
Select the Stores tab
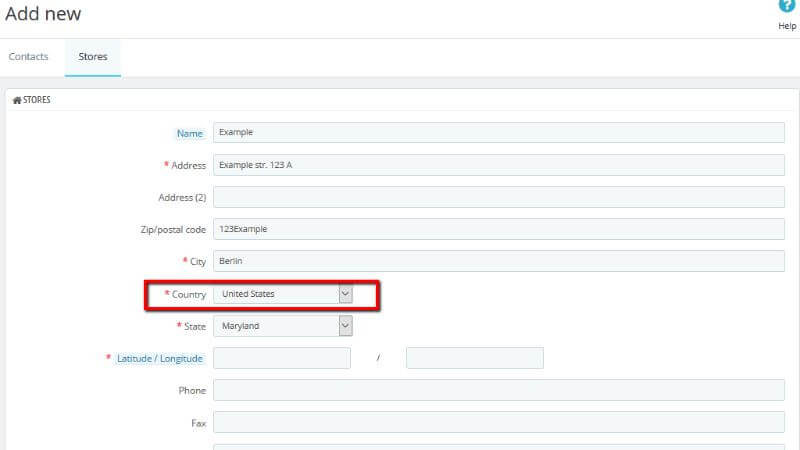(x=93, y=57)
